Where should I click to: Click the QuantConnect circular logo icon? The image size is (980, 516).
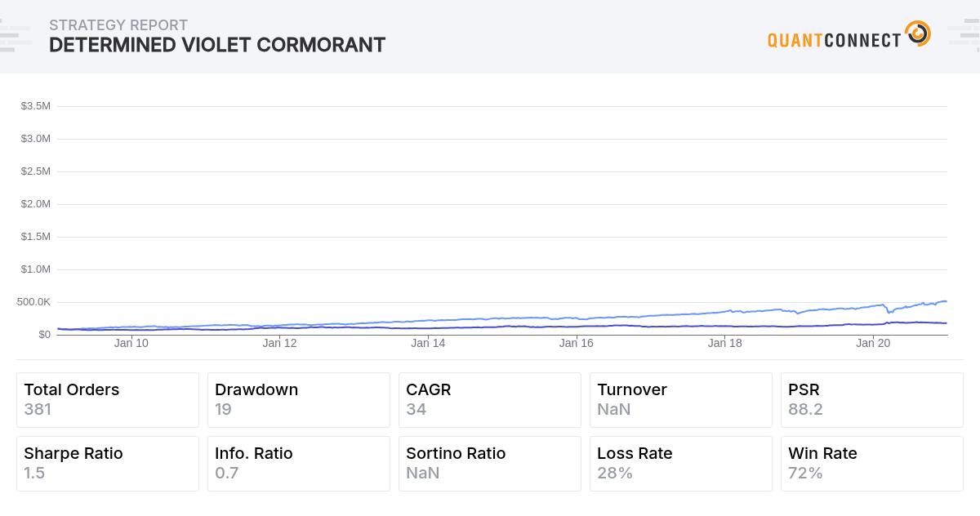pos(918,33)
